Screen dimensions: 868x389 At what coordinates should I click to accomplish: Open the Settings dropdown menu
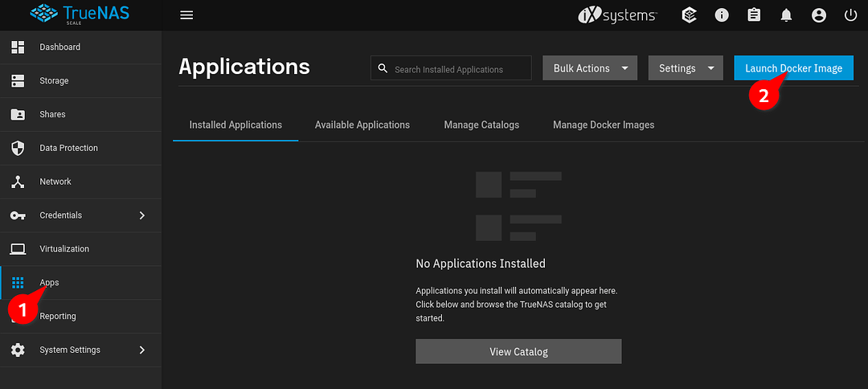point(686,68)
